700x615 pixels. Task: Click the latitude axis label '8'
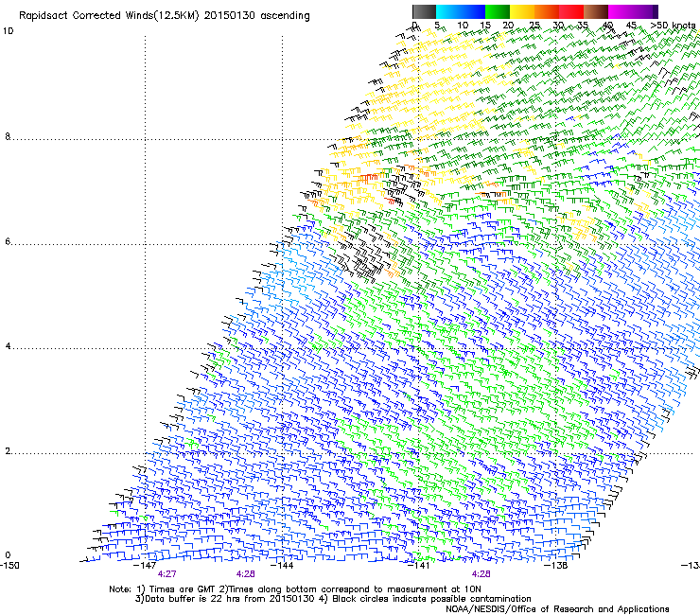pos(8,136)
